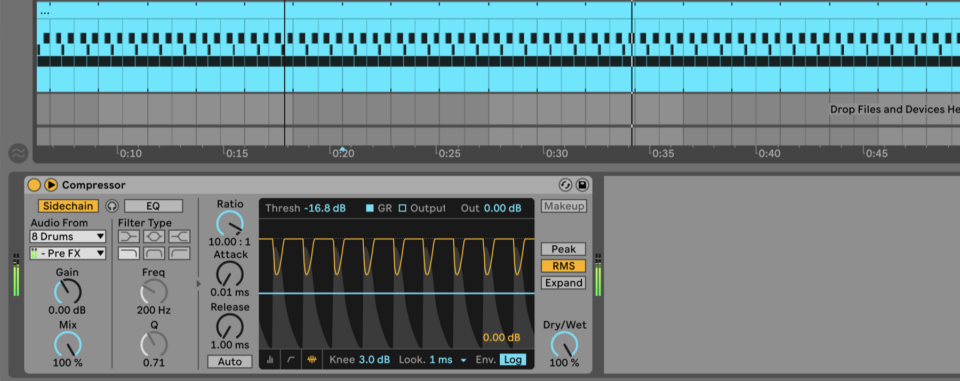Switch to transfer curve view icon
The width and height of the screenshot is (960, 381).
point(291,360)
